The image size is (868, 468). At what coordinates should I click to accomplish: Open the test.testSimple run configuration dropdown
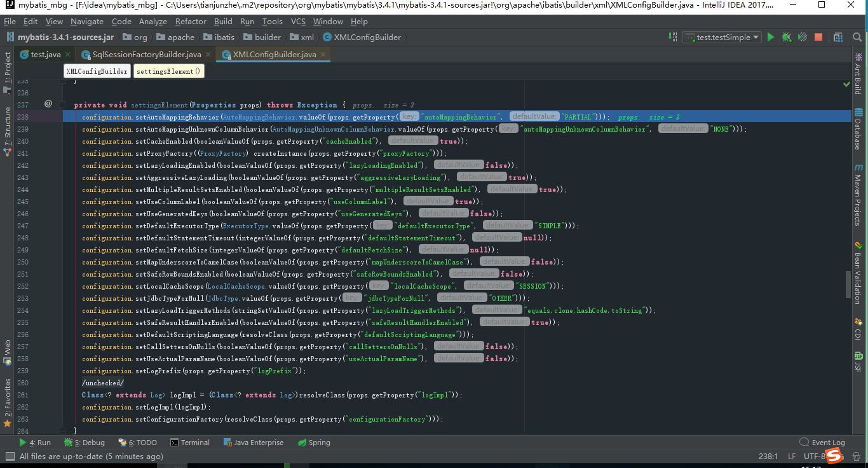pyautogui.click(x=721, y=37)
